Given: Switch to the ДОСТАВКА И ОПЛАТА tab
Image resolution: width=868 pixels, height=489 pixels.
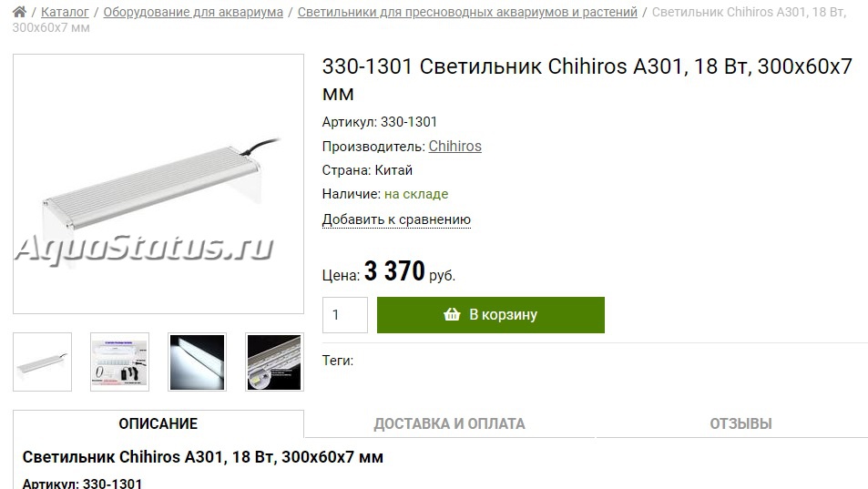Looking at the screenshot, I should tap(449, 423).
